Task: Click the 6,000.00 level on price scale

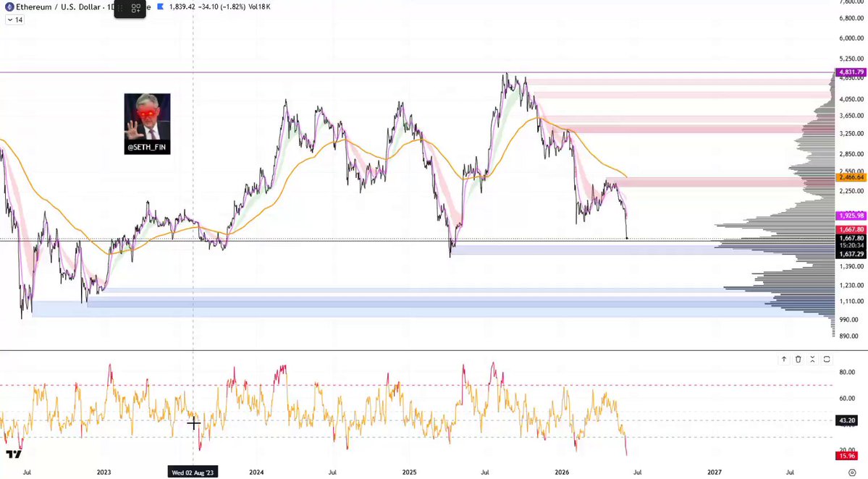Action: tap(851, 38)
